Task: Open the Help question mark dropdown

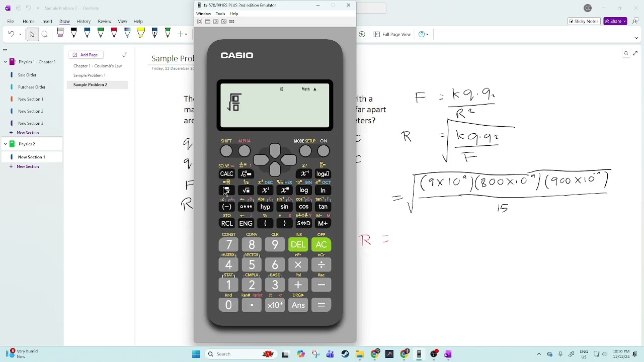Action: (424, 34)
